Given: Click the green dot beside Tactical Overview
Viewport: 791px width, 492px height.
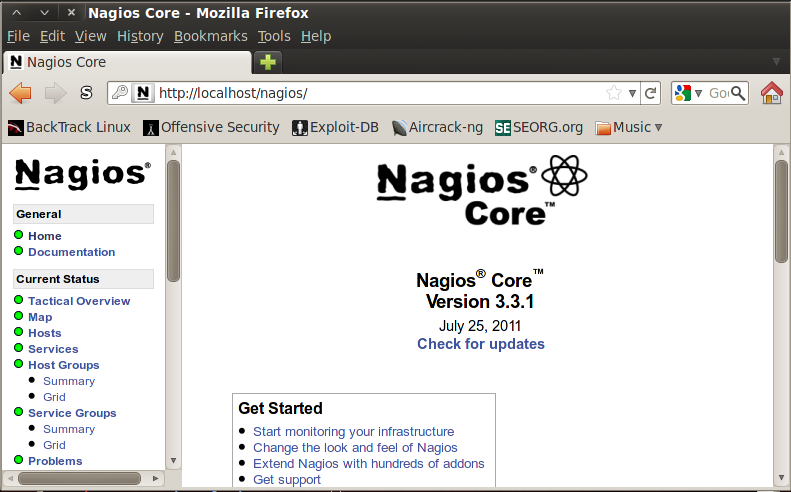Looking at the screenshot, I should click(19, 300).
